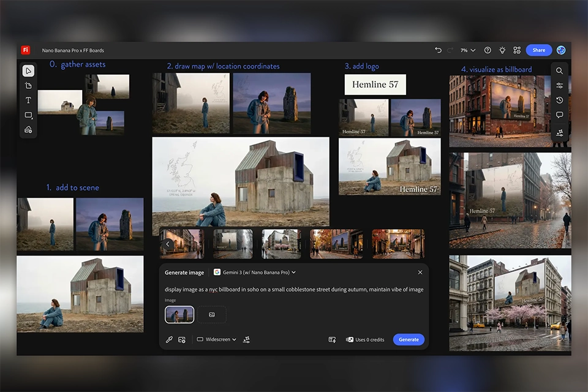The width and height of the screenshot is (588, 392).
Task: Click the empty add-image reference slot
Action: (x=212, y=315)
